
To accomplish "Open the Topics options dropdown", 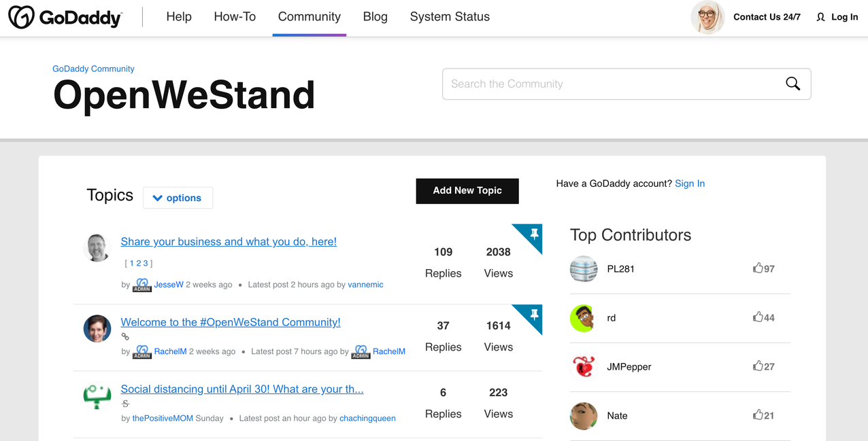I will coord(178,198).
